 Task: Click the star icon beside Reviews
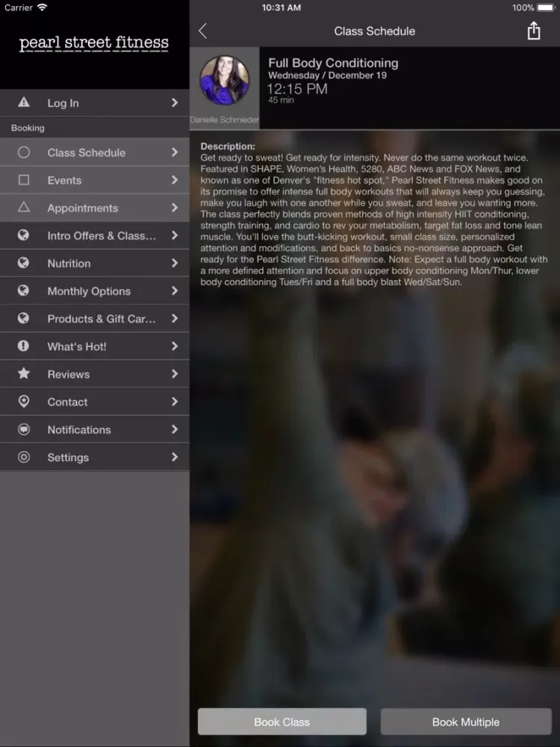tap(23, 373)
